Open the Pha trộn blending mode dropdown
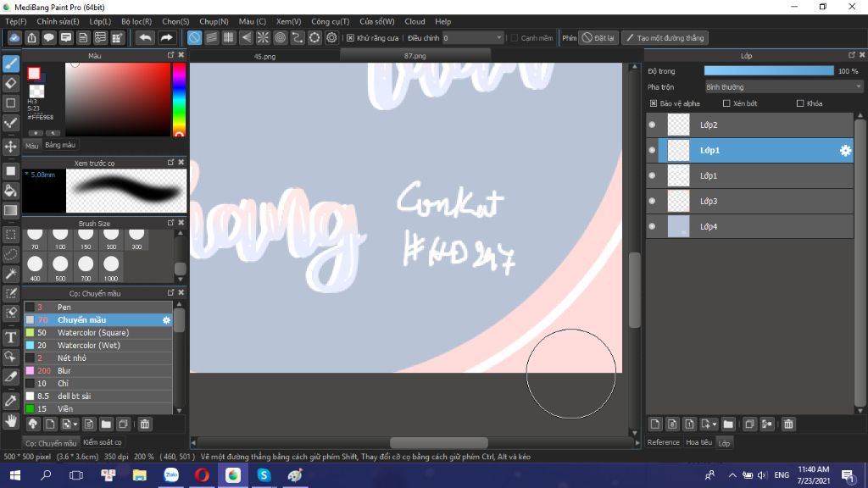The image size is (868, 488). tap(783, 86)
